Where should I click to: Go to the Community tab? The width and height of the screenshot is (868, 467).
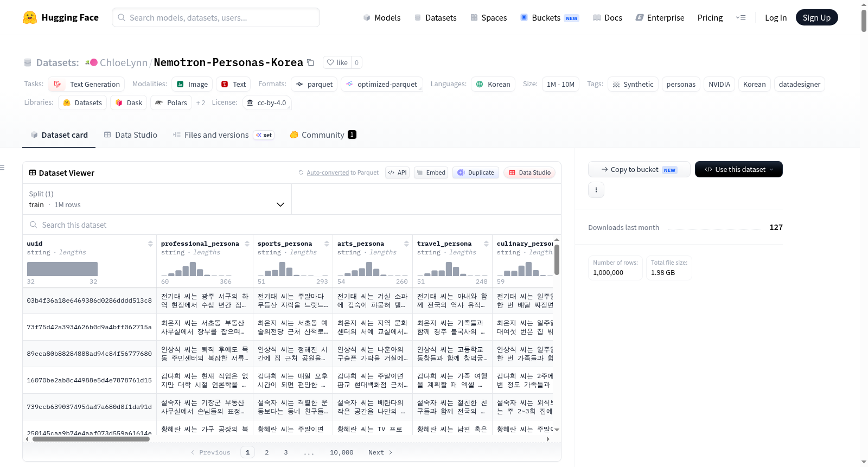coord(323,135)
